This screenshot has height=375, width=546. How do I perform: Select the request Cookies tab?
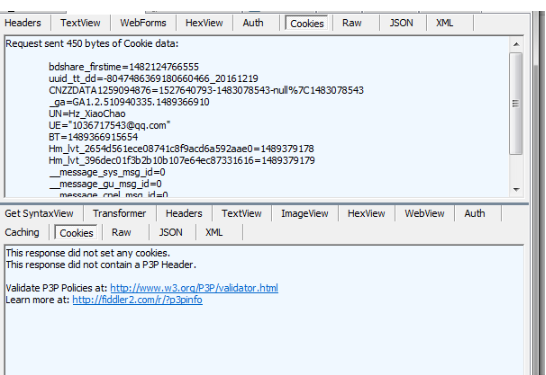pos(307,24)
